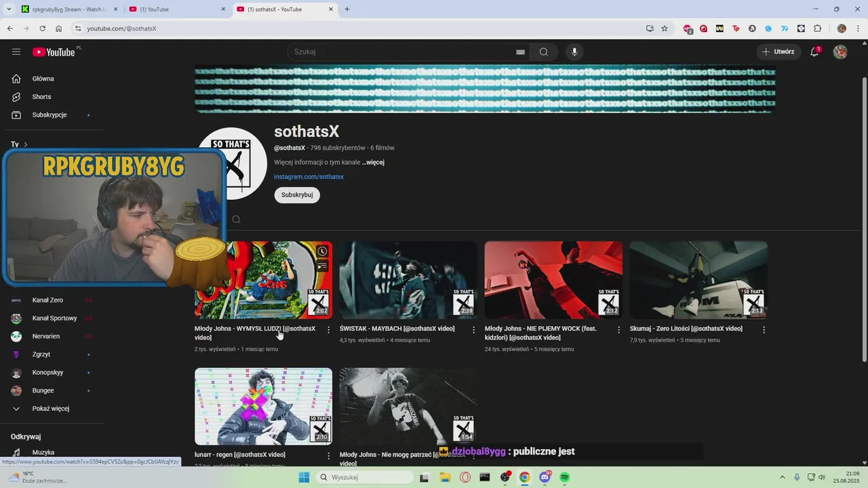Open Windows Start menu
Screen dimensions: 868x488
tap(304, 477)
